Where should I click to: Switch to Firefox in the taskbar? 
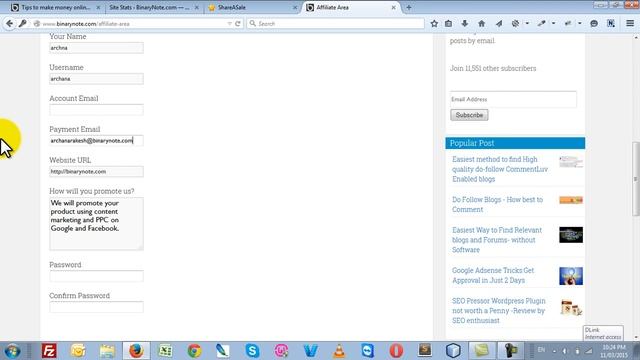click(136, 351)
